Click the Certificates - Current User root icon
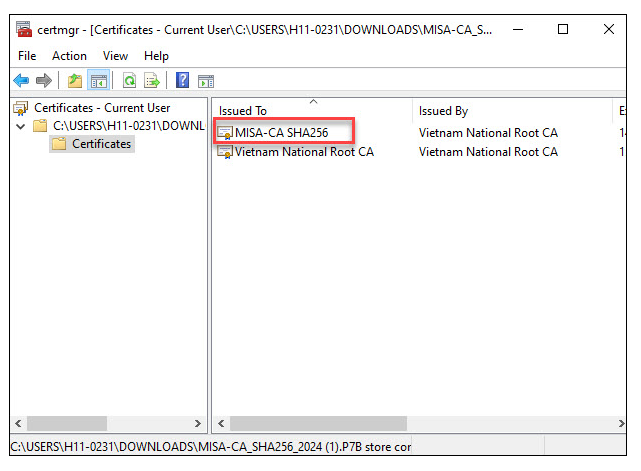 tap(21, 108)
